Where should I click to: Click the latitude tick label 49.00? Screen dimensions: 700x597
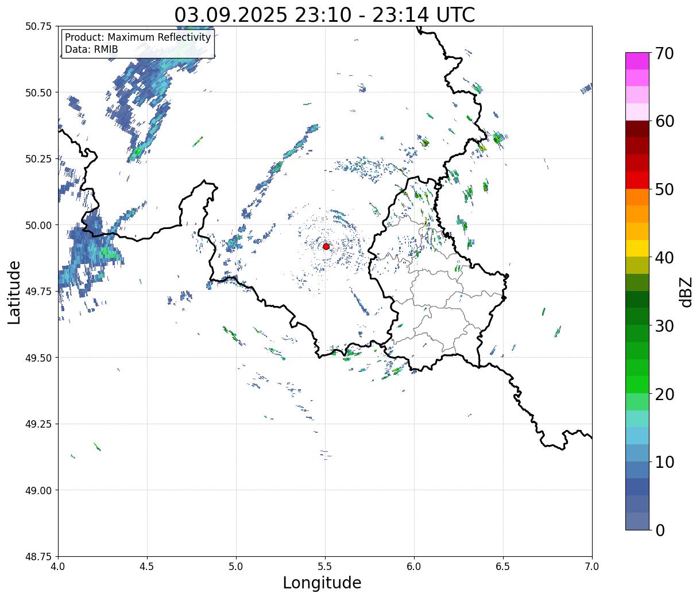click(38, 490)
